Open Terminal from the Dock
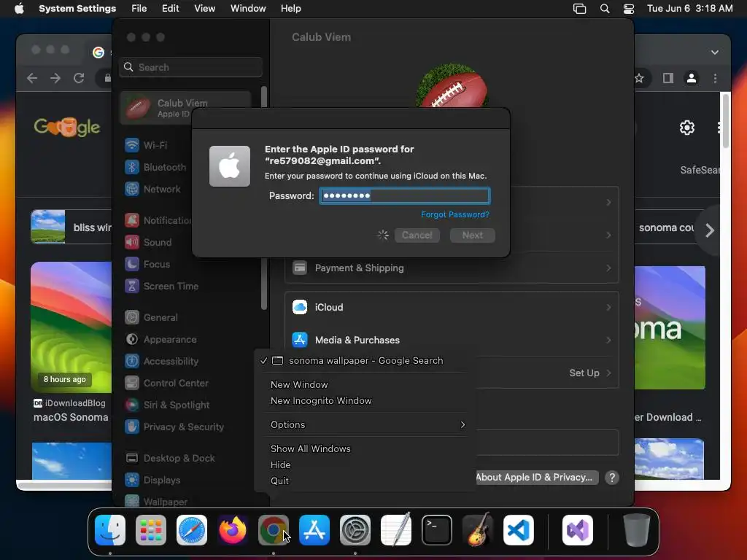Viewport: 747px width, 560px height. click(437, 530)
